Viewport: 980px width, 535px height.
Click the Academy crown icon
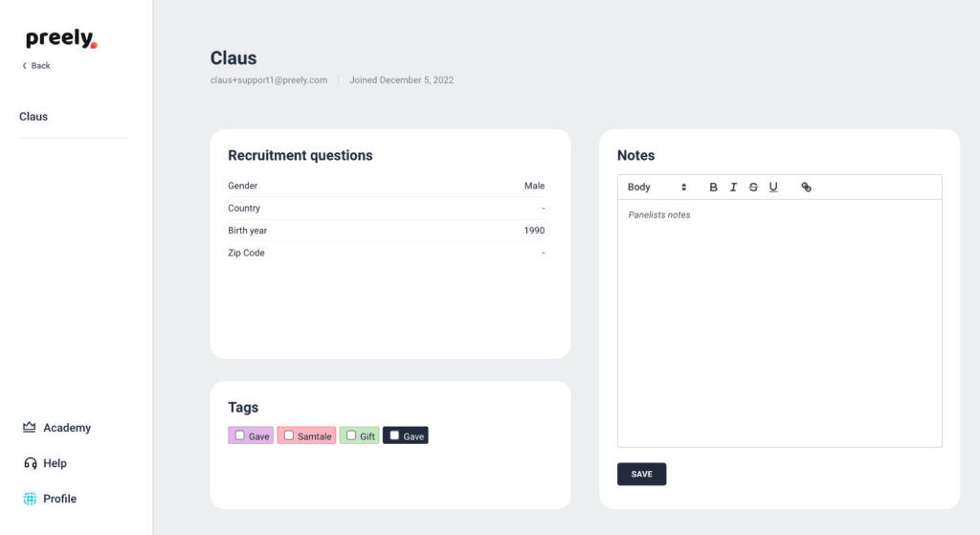(x=29, y=428)
